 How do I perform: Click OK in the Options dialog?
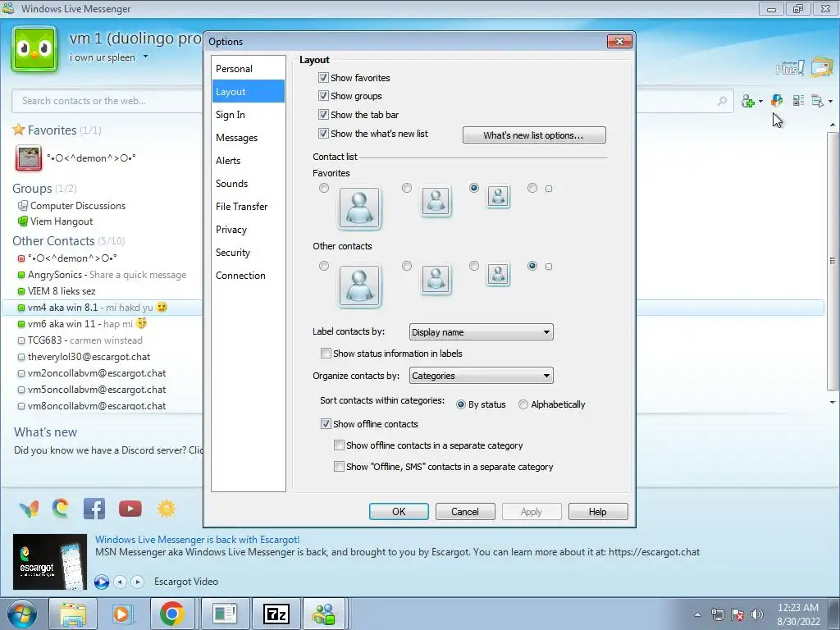[x=399, y=512]
